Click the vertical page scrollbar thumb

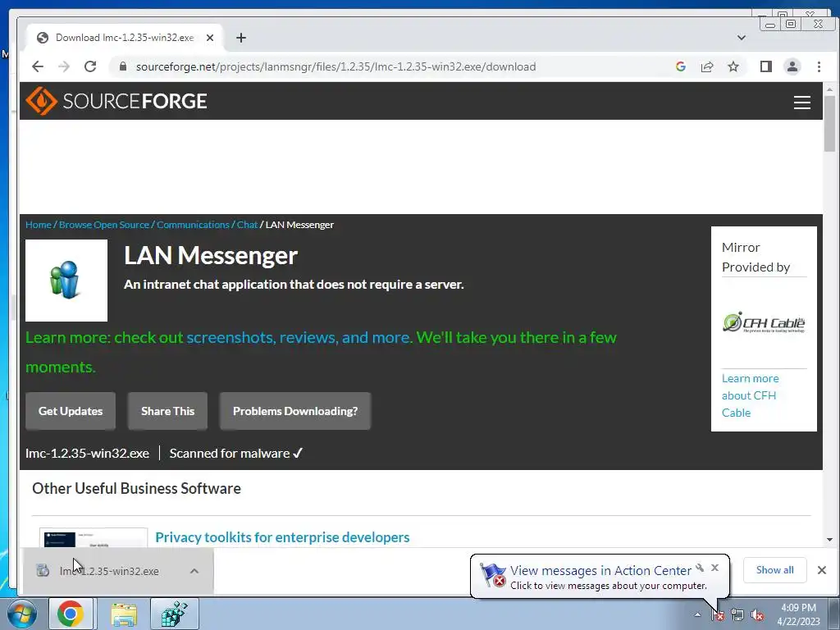pyautogui.click(x=830, y=124)
